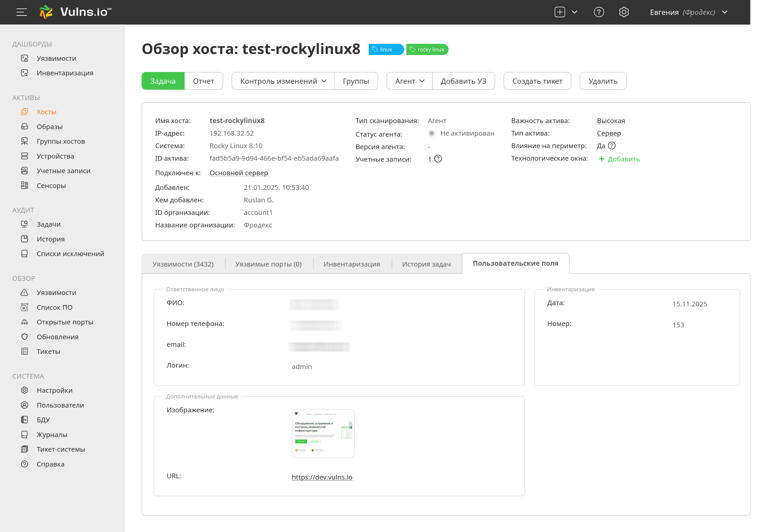Click Да value for Влияние на периметр
Viewport: 762px width, 532px height.
(x=601, y=146)
